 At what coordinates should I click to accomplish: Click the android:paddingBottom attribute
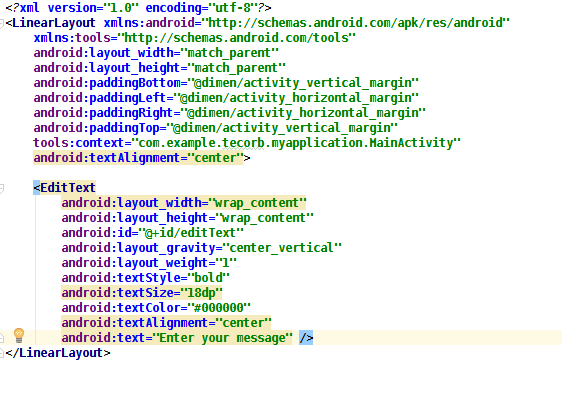tap(226, 83)
